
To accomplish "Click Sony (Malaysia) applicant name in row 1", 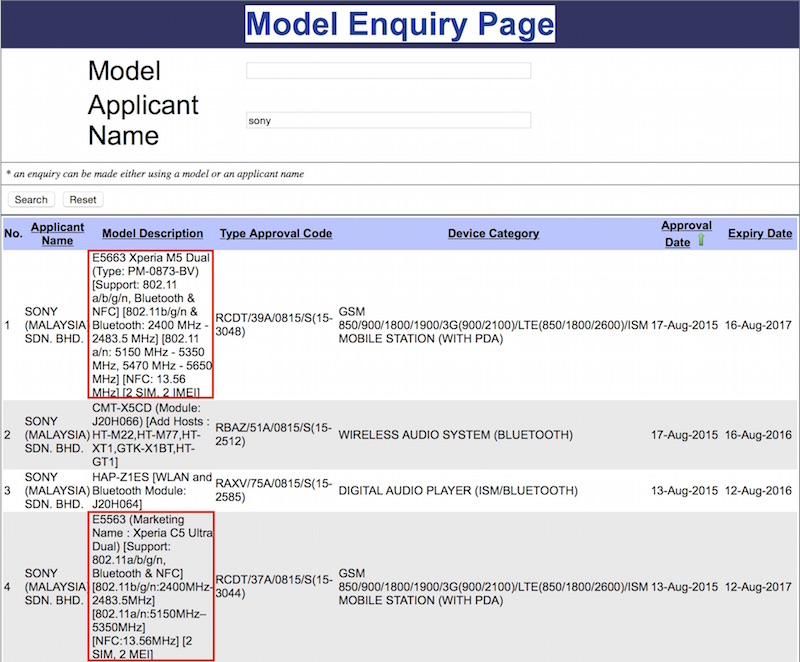I will 56,325.
